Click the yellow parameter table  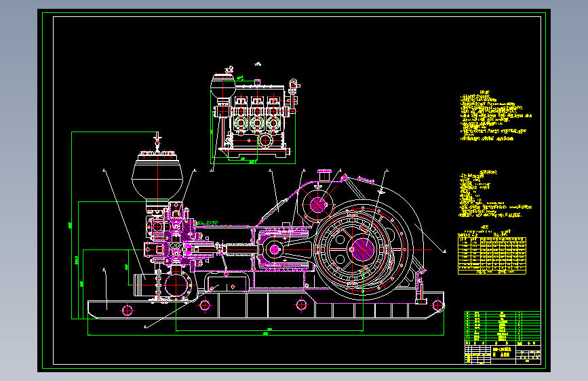click(492, 256)
